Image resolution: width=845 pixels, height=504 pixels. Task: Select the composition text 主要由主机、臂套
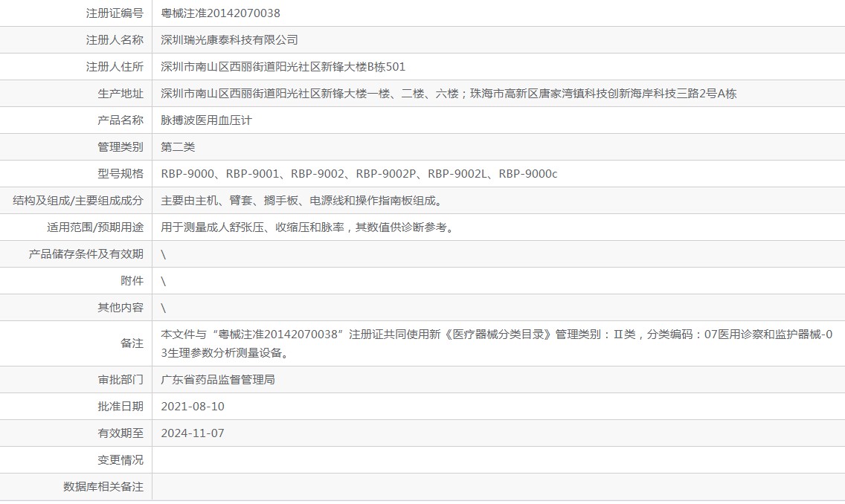pos(302,201)
